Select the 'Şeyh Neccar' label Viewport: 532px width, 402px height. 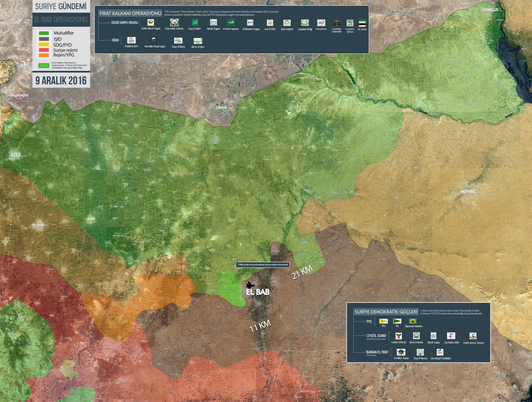click(109, 347)
